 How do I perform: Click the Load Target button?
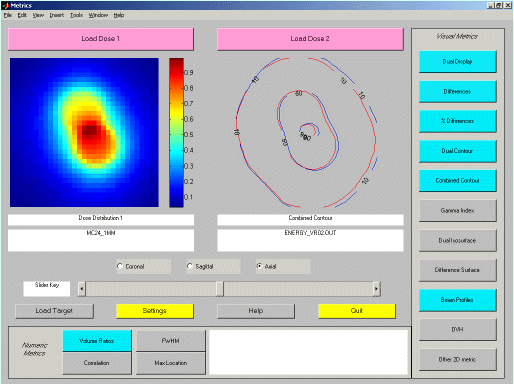[54, 311]
